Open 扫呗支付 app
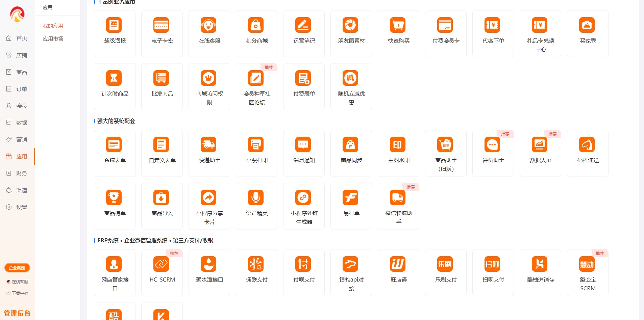 click(493, 273)
